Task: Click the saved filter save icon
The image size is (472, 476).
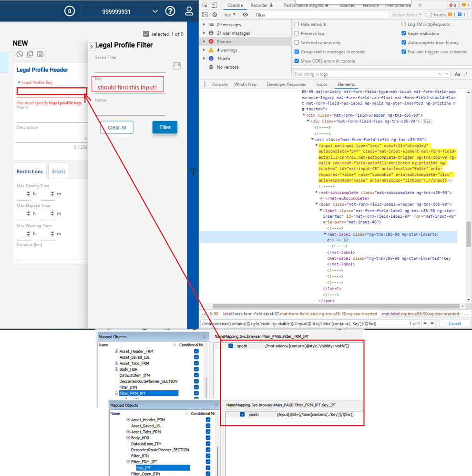Action: click(177, 66)
